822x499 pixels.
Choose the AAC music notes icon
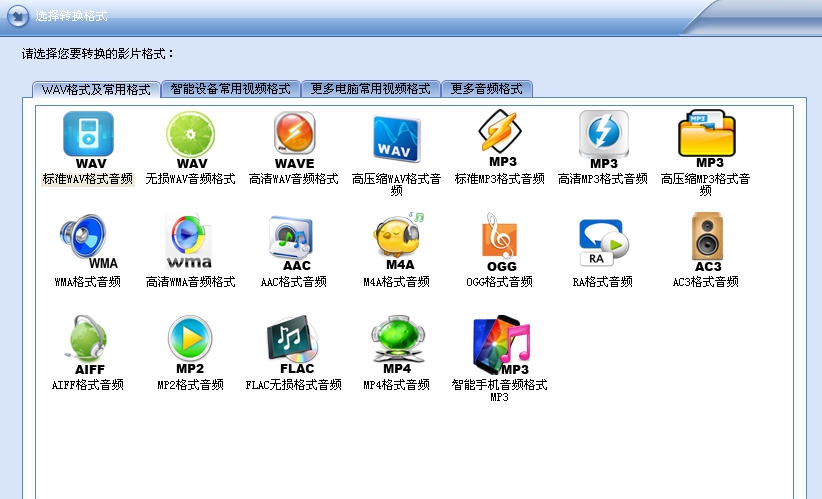click(291, 243)
